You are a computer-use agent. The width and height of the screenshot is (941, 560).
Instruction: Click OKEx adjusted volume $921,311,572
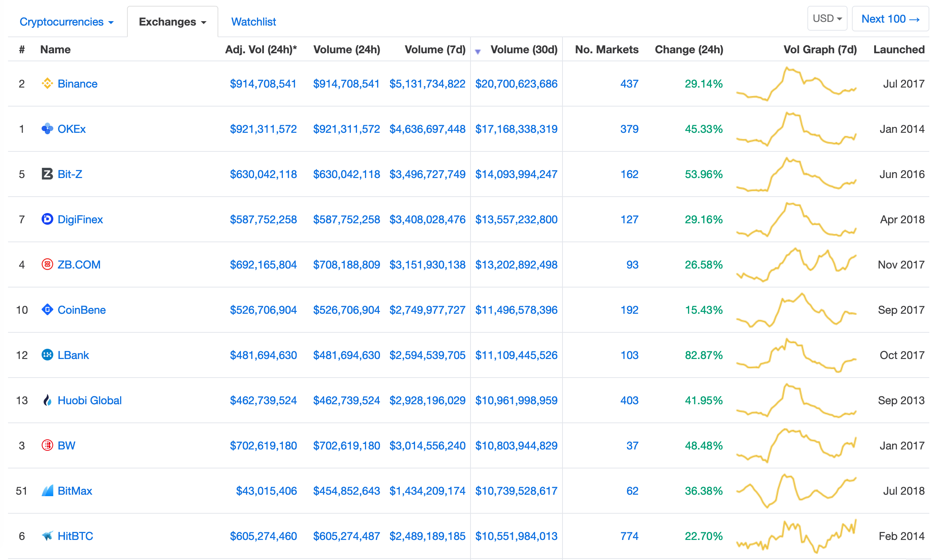pyautogui.click(x=263, y=129)
